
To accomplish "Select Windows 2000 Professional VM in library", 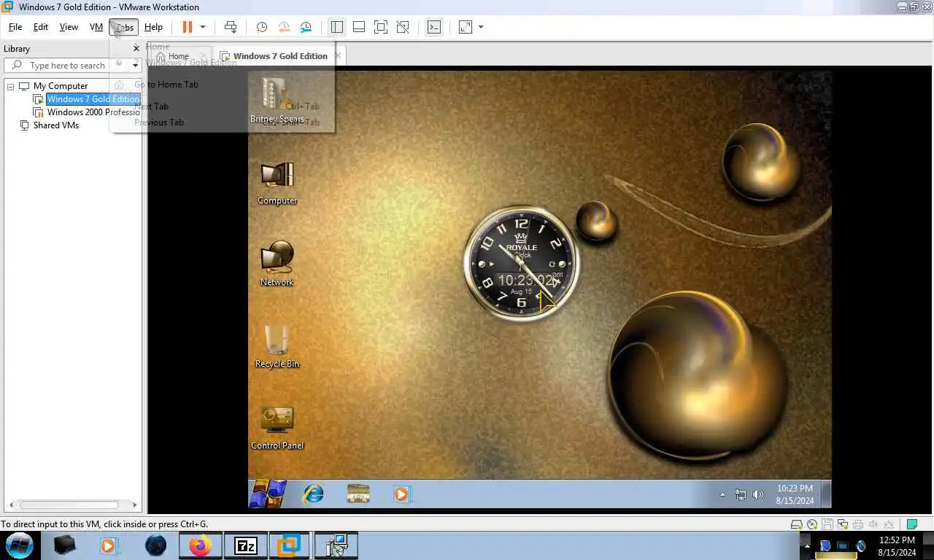I will [93, 112].
